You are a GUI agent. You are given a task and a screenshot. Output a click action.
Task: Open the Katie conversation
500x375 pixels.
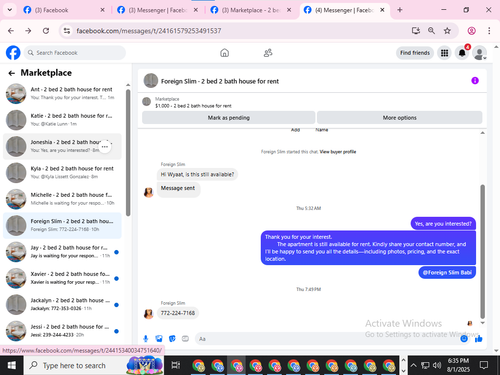click(x=62, y=120)
